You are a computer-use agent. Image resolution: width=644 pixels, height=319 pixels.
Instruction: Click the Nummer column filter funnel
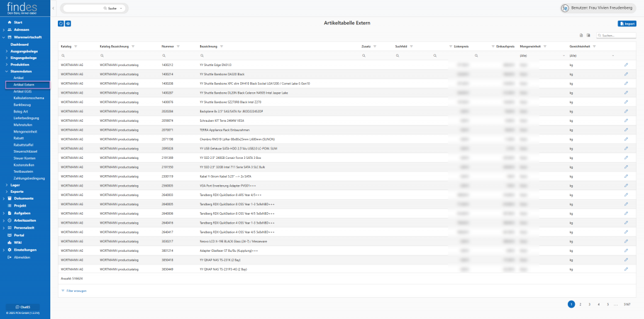pyautogui.click(x=179, y=46)
